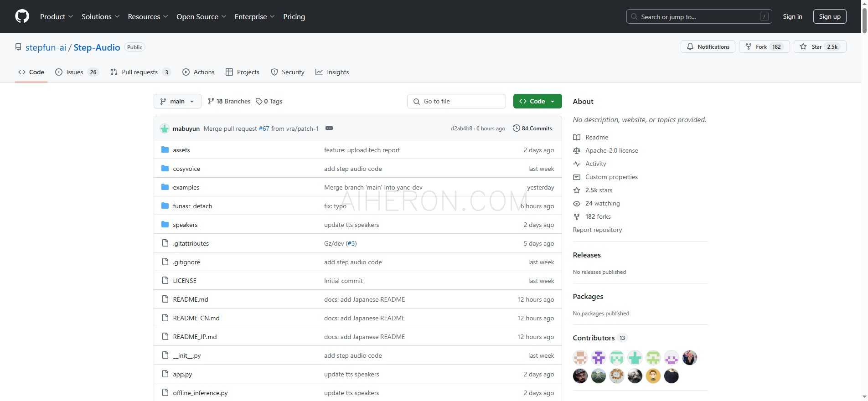Screen dimensions: 868x401
Task: Open pull request #67 link
Action: pyautogui.click(x=264, y=129)
